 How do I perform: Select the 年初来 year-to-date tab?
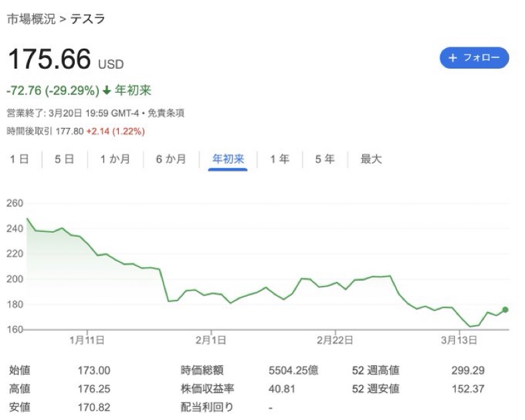point(228,160)
